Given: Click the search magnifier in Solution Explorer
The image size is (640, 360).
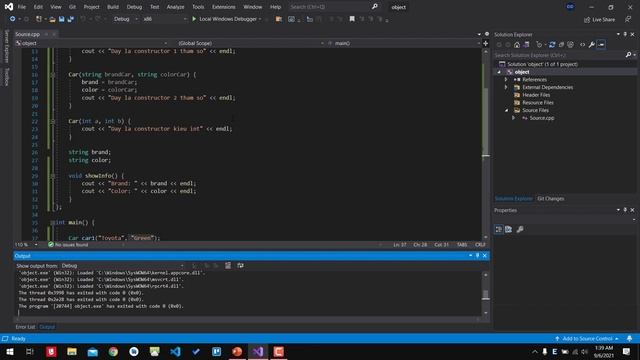Looking at the screenshot, I should click(x=629, y=55).
